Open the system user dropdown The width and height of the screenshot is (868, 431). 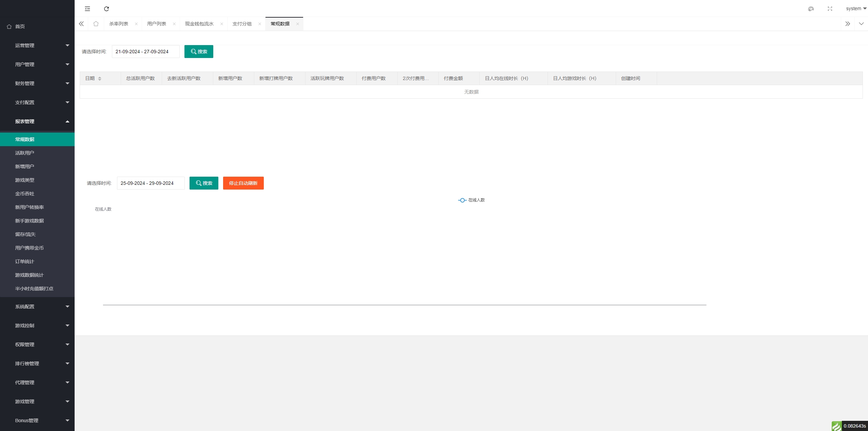pos(856,9)
